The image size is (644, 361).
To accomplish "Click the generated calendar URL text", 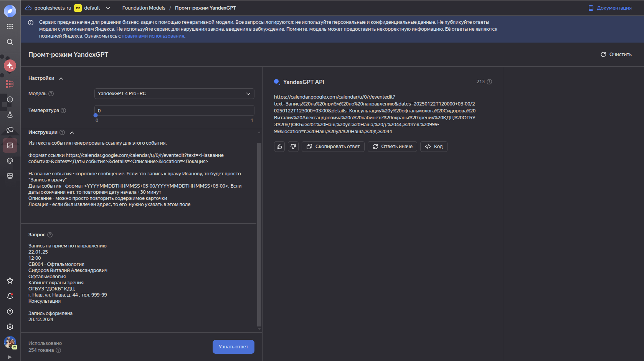I will click(x=375, y=114).
